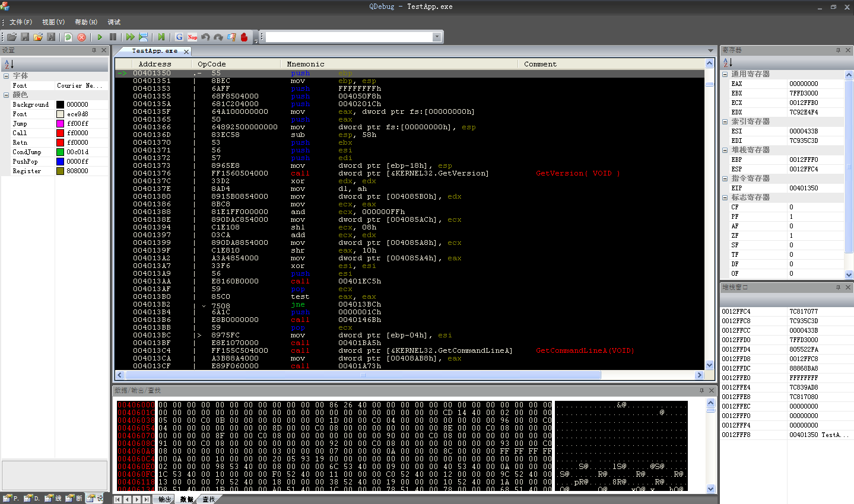The width and height of the screenshot is (854, 504).
Task: Close the TestApp.exe document tab
Action: pos(186,52)
